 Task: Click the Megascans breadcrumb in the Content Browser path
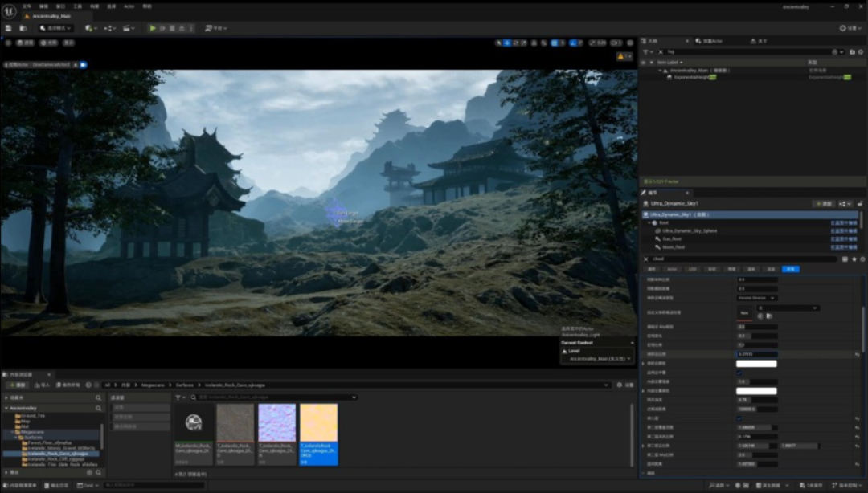click(153, 385)
